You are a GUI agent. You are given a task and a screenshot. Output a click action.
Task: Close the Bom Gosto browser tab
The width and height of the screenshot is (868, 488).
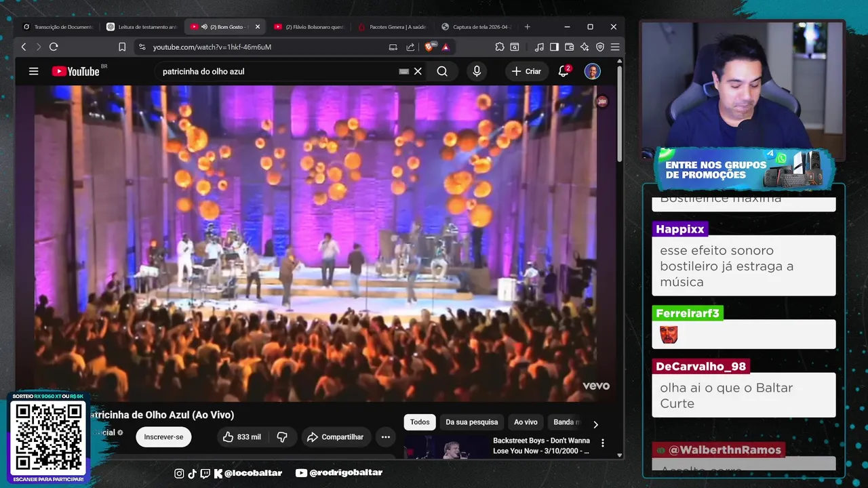[257, 27]
